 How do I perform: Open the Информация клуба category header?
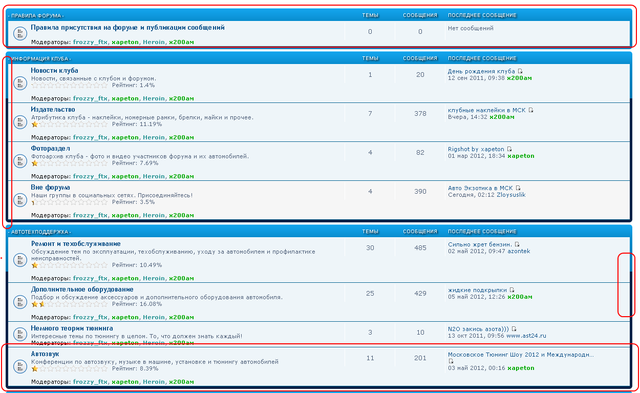pyautogui.click(x=40, y=59)
